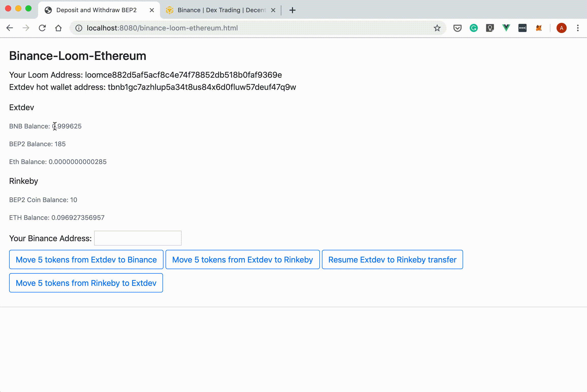
Task: Click Move 5 tokens from Extdev to Binance
Action: click(86, 259)
